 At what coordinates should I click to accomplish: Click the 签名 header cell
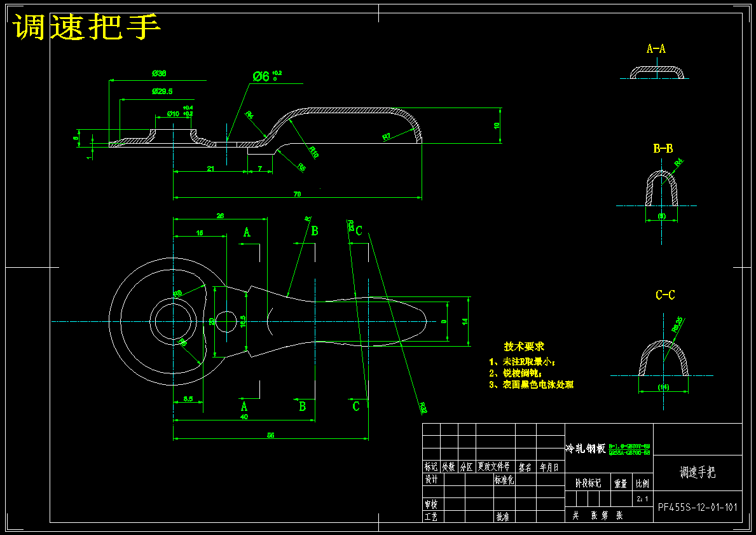526,467
